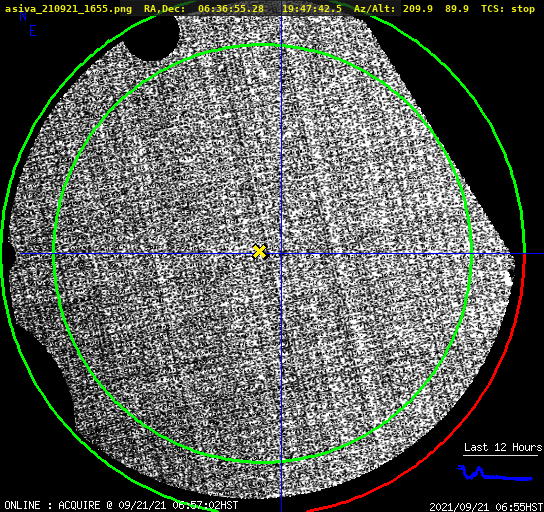544x512 pixels.
Task: Click the black circular mask near the top
Action: pos(152,35)
